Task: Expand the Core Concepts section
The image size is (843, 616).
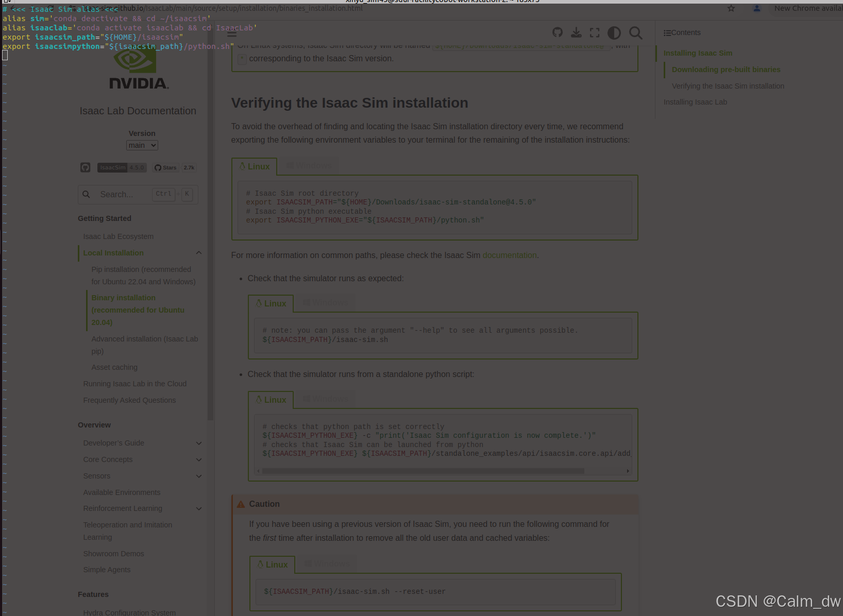Action: [x=199, y=460]
